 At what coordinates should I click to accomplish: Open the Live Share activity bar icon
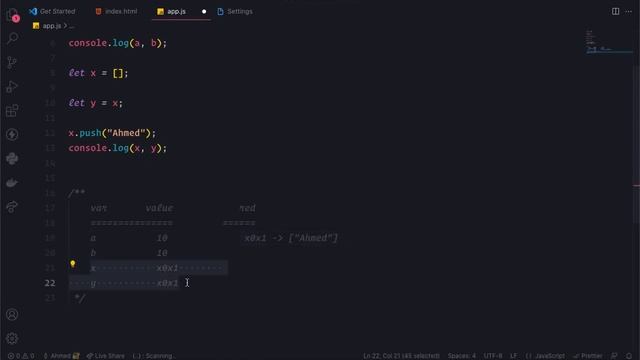[x=12, y=207]
